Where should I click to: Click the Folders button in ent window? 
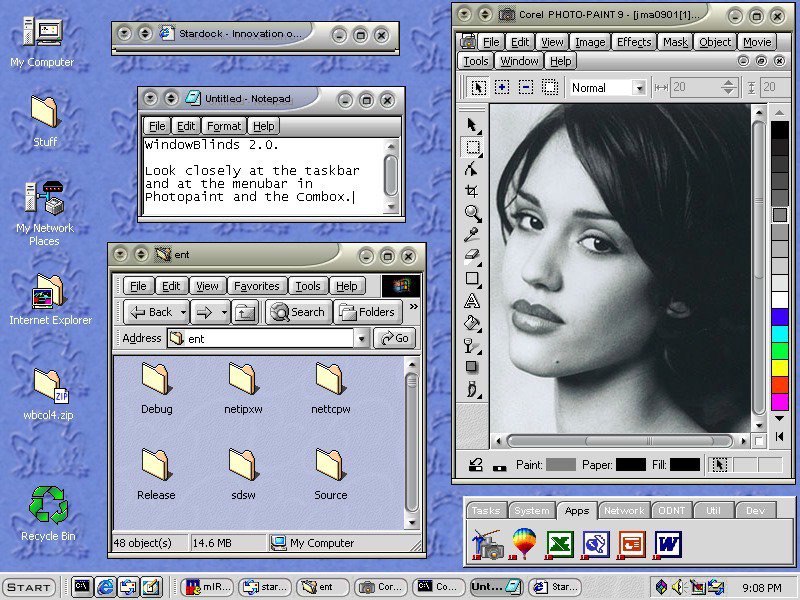point(368,312)
